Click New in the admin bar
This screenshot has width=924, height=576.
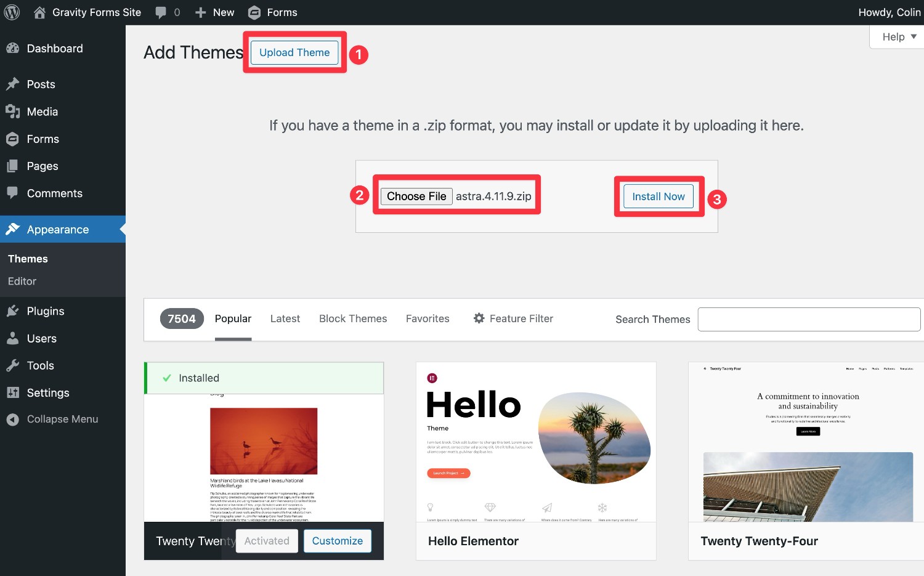click(224, 12)
